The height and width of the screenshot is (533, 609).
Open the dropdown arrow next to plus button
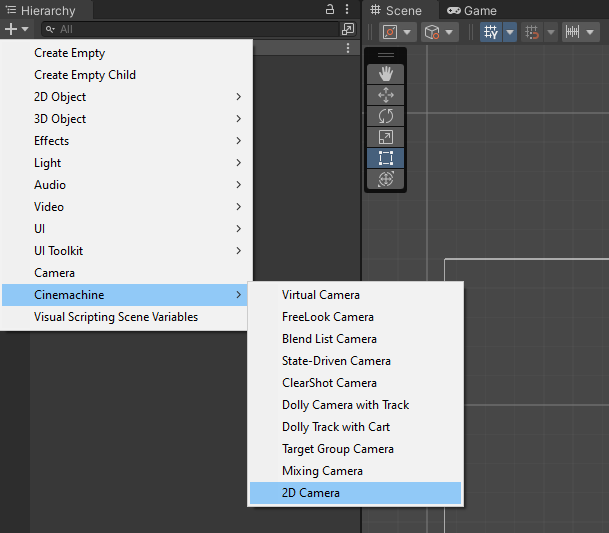25,29
